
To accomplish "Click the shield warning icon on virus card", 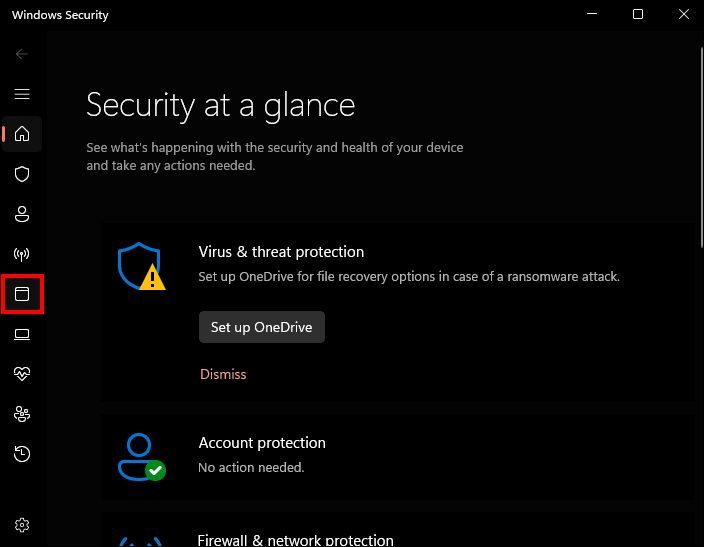I will coord(140,266).
